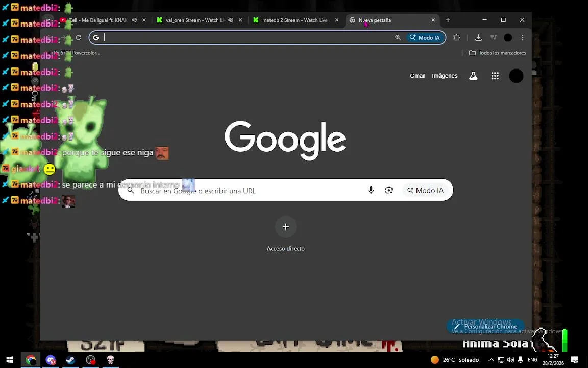Image resolution: width=588 pixels, height=368 pixels.
Task: Unmute the val_oren Stream tab
Action: [231, 20]
